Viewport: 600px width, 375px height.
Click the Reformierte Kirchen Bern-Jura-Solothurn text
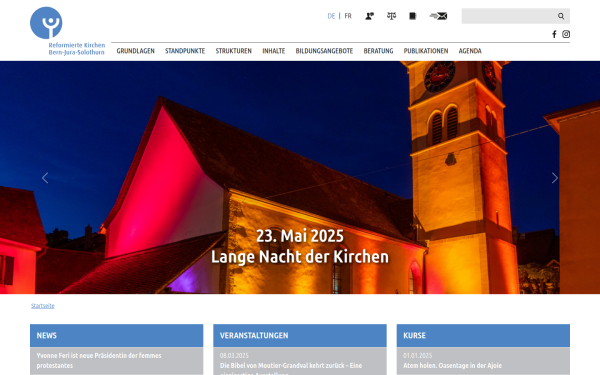pos(77,49)
